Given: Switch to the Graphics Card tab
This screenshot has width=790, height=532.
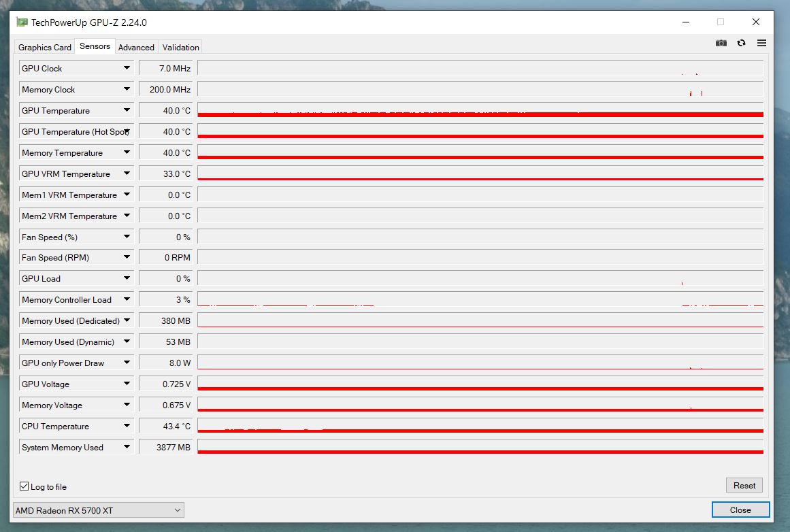Looking at the screenshot, I should (x=45, y=48).
